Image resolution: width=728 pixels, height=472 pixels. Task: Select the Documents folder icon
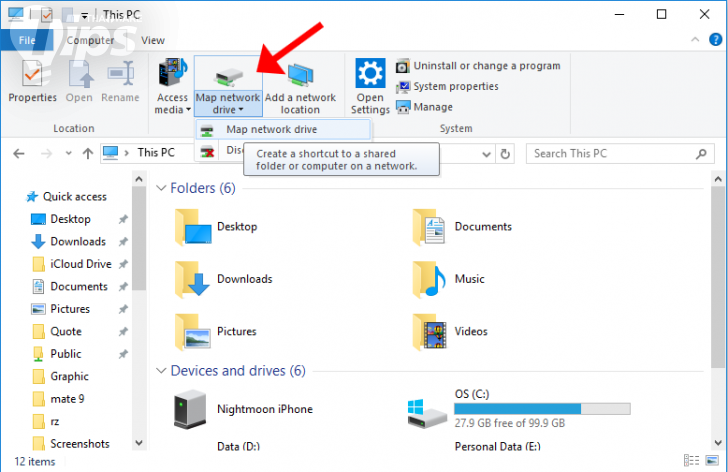(x=429, y=227)
